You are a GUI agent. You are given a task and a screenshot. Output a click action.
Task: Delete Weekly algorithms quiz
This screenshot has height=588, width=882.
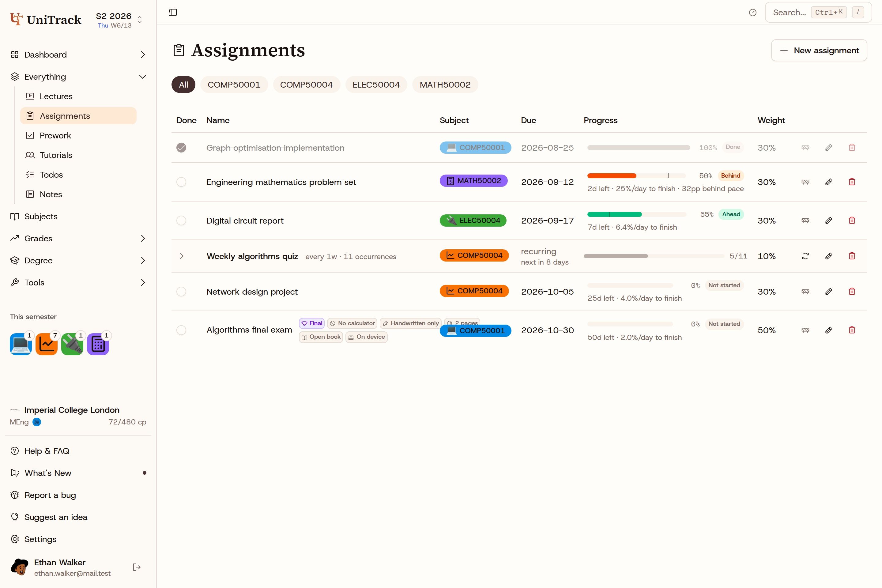click(x=852, y=256)
